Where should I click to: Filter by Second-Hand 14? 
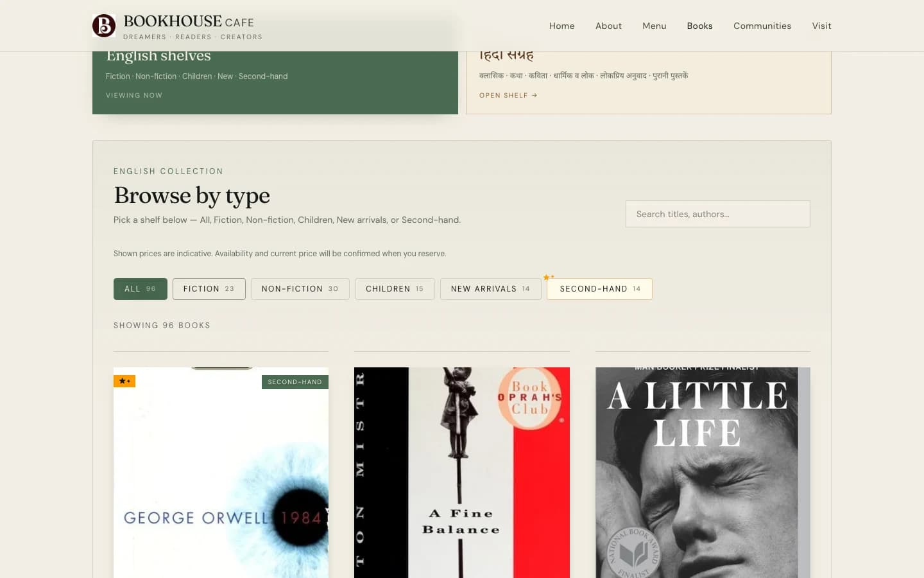coord(599,289)
